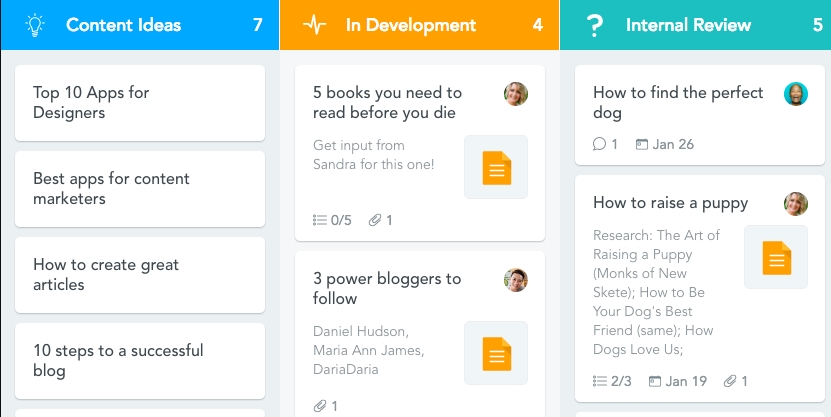Click the pulse icon beside In Development
831x417 pixels.
pos(314,25)
